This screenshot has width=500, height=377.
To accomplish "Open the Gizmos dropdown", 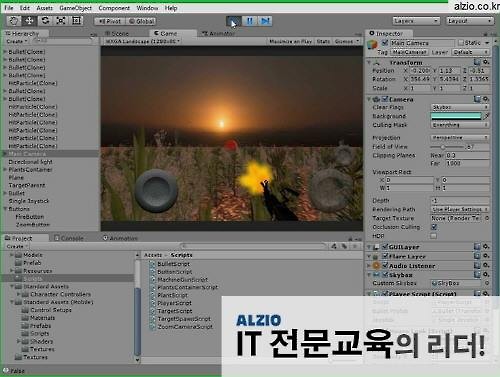I will click(347, 41).
